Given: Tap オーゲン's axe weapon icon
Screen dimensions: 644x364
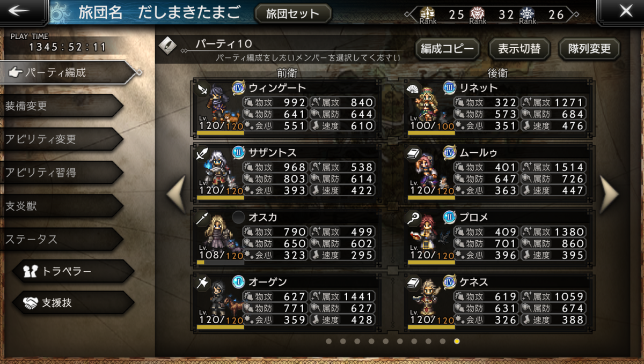Looking at the screenshot, I should click(203, 283).
